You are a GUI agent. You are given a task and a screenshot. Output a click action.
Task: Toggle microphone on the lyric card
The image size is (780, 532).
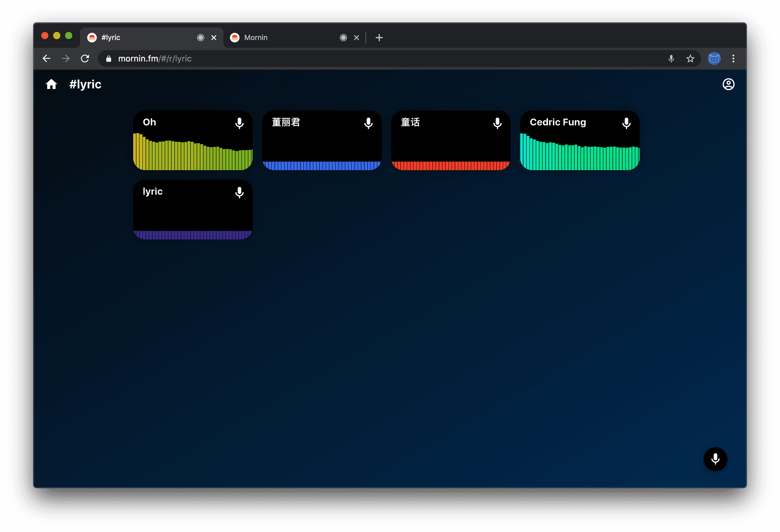(239, 193)
